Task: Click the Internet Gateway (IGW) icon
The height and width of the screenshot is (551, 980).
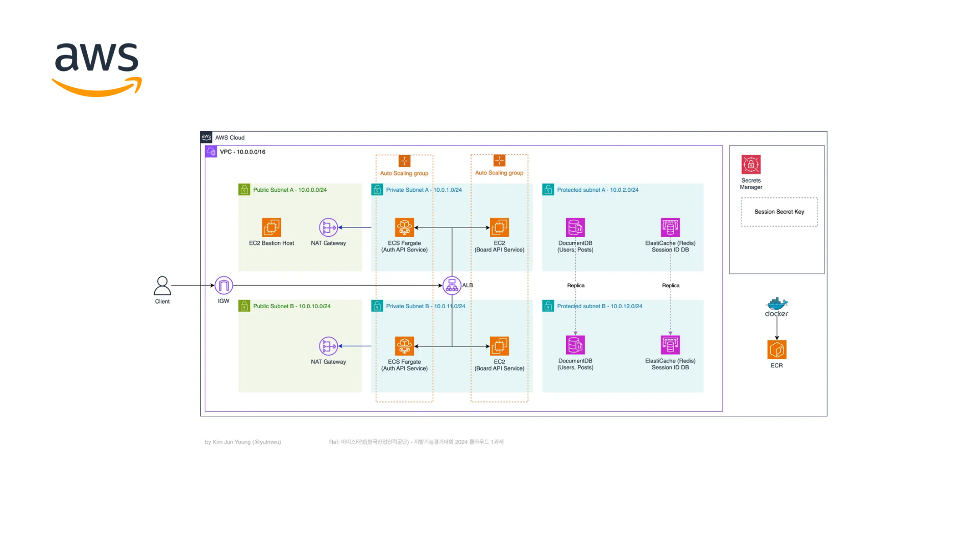Action: [224, 286]
